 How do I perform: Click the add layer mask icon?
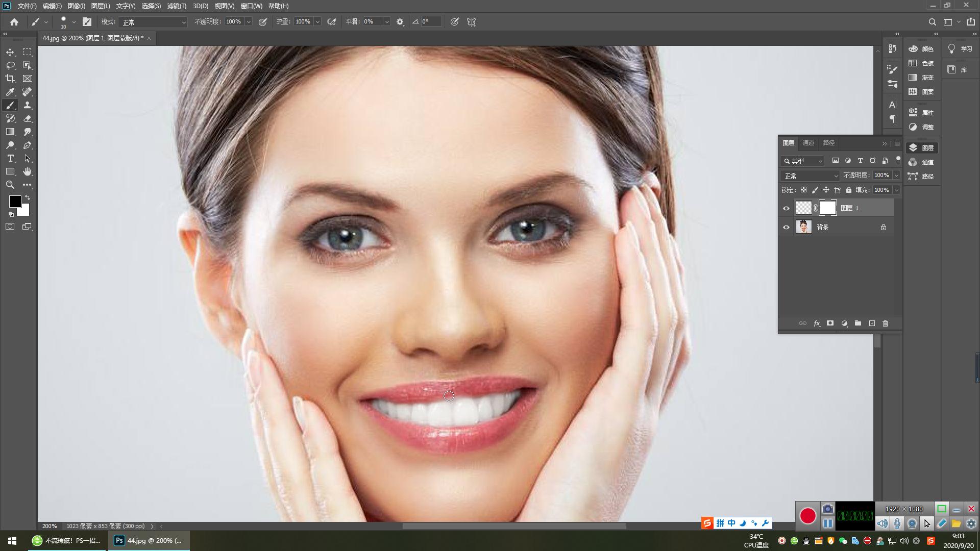[830, 323]
